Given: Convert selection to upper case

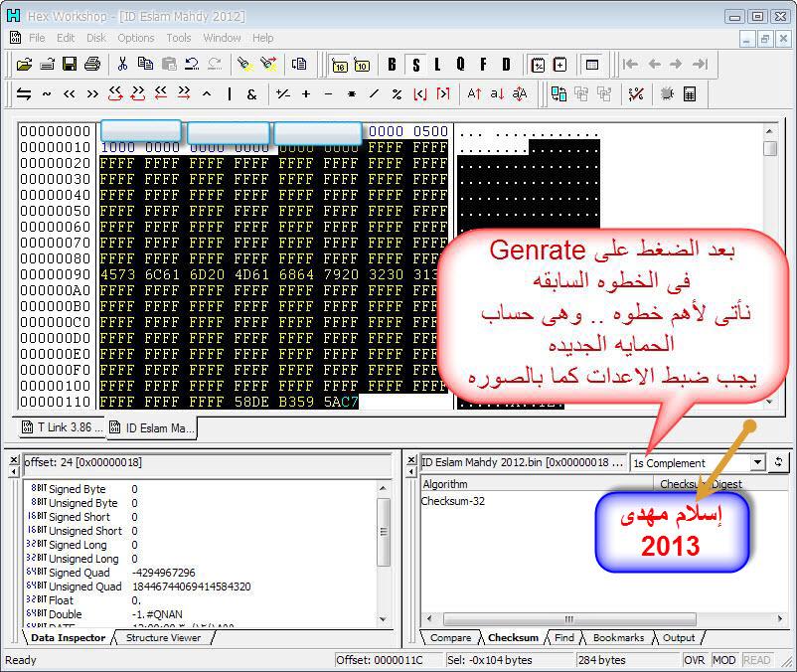Looking at the screenshot, I should (474, 94).
